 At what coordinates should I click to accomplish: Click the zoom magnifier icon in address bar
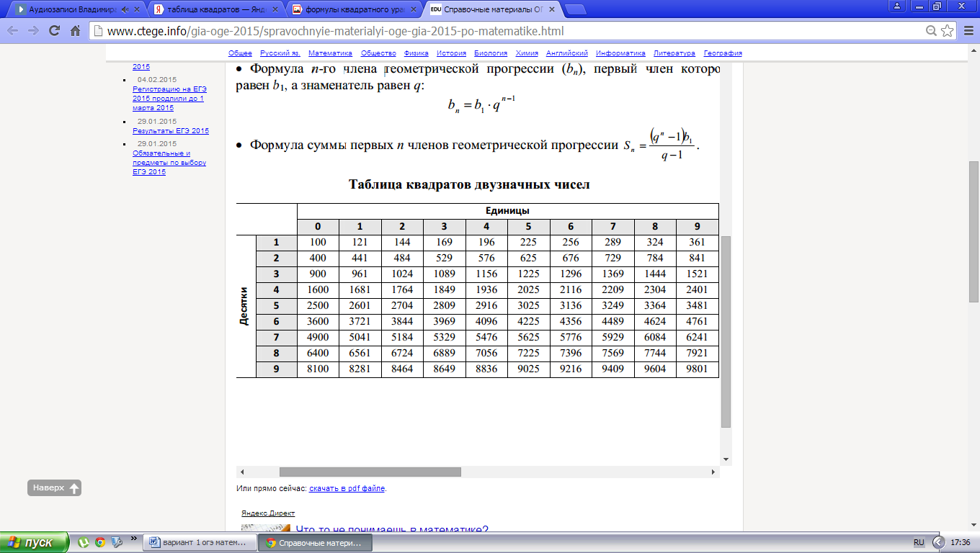coord(932,32)
